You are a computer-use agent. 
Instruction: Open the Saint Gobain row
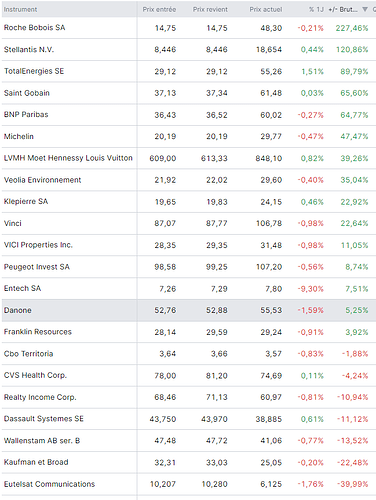[x=189, y=93]
